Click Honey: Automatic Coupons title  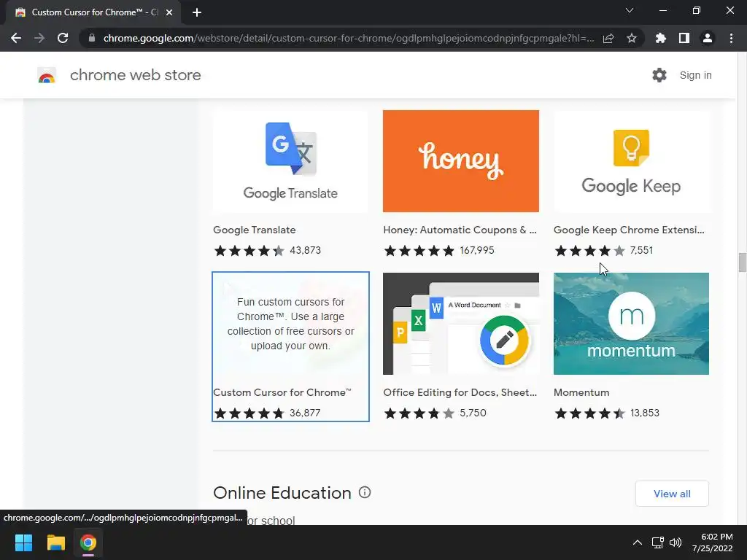[x=460, y=230]
